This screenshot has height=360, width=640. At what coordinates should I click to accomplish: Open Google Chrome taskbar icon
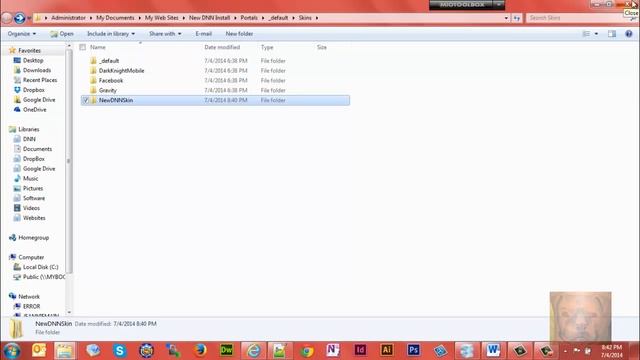pos(307,351)
